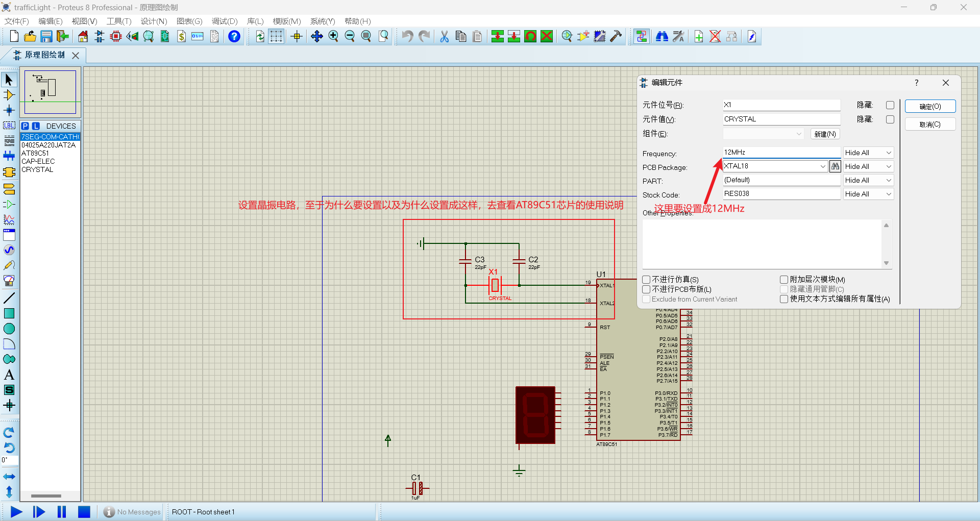
Task: Enable 附加层次模块 checkbox
Action: tap(784, 280)
